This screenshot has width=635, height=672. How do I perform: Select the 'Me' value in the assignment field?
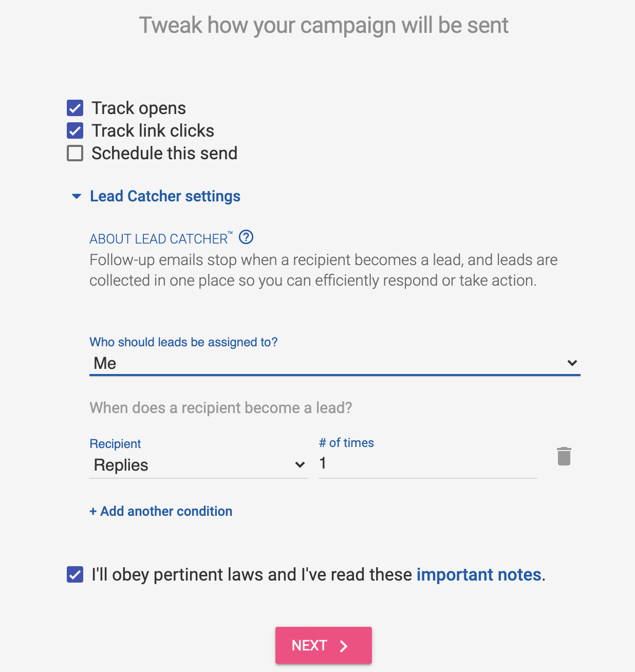pos(105,363)
